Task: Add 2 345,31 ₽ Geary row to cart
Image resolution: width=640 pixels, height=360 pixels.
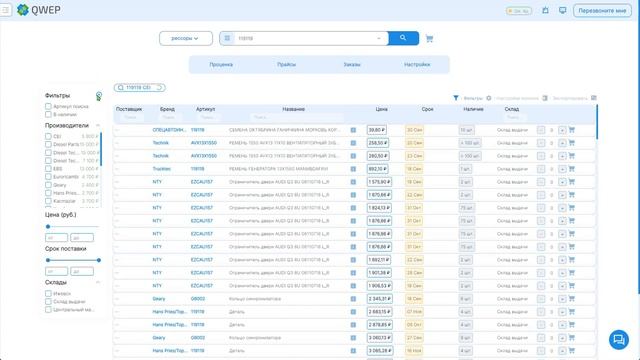Action: click(571, 299)
